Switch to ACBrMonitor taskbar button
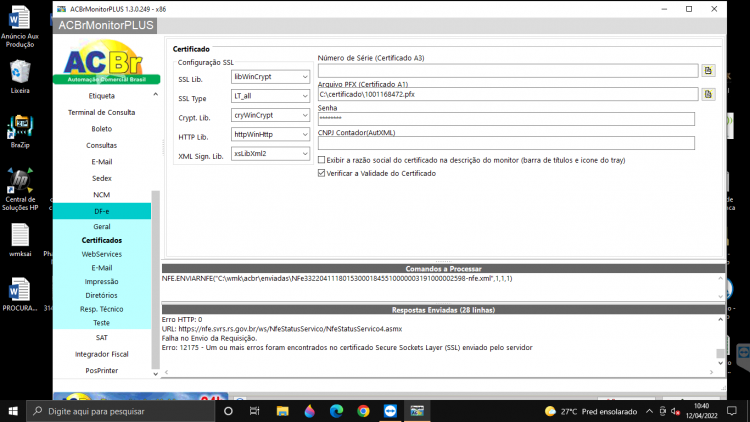Viewport: 750px width, 422px height. coord(417,411)
